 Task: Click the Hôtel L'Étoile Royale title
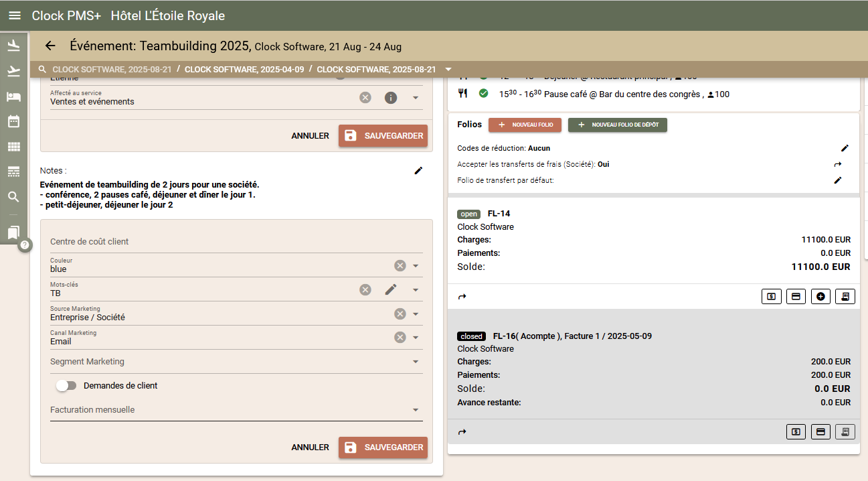(168, 15)
